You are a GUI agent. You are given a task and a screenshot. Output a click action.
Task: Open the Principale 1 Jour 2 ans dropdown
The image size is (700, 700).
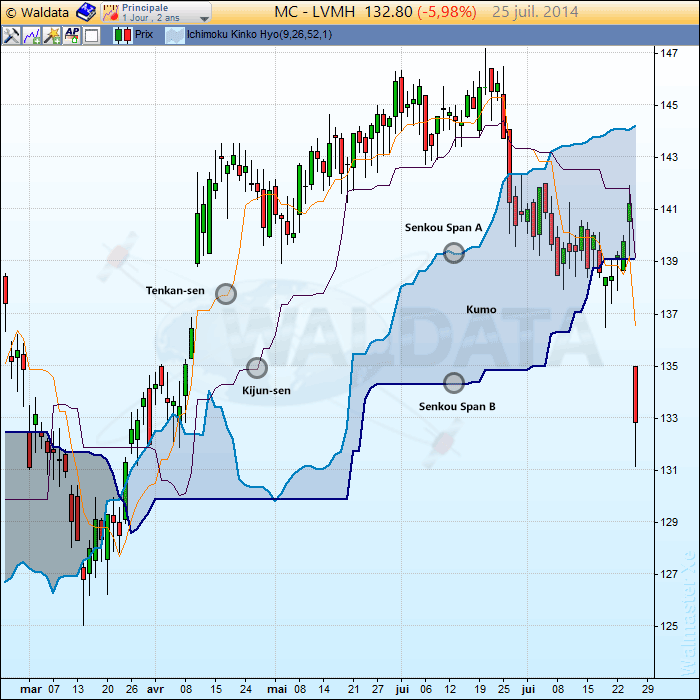tap(156, 12)
